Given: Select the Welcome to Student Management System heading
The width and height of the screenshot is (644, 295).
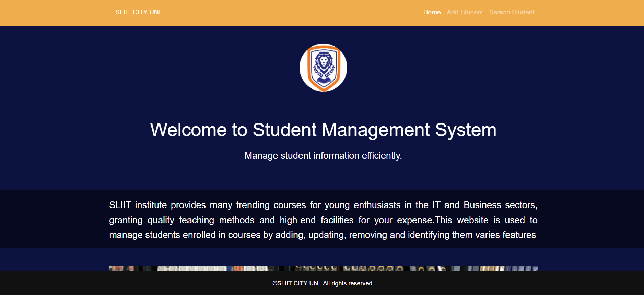Looking at the screenshot, I should [323, 130].
